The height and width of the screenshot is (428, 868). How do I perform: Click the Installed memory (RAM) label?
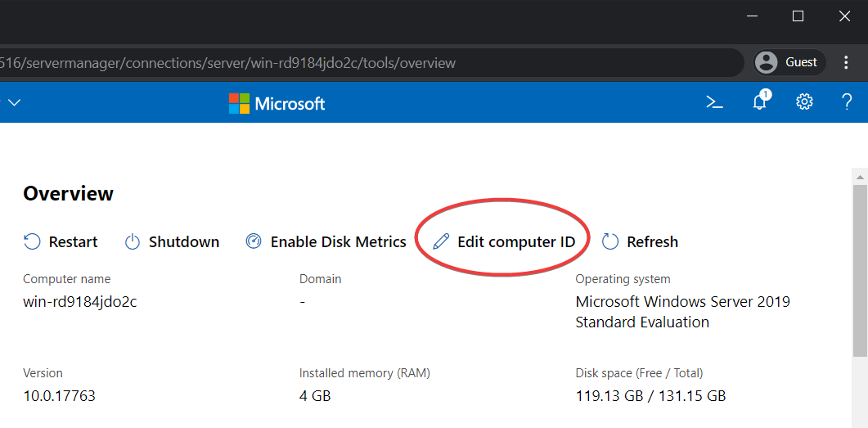tap(365, 373)
